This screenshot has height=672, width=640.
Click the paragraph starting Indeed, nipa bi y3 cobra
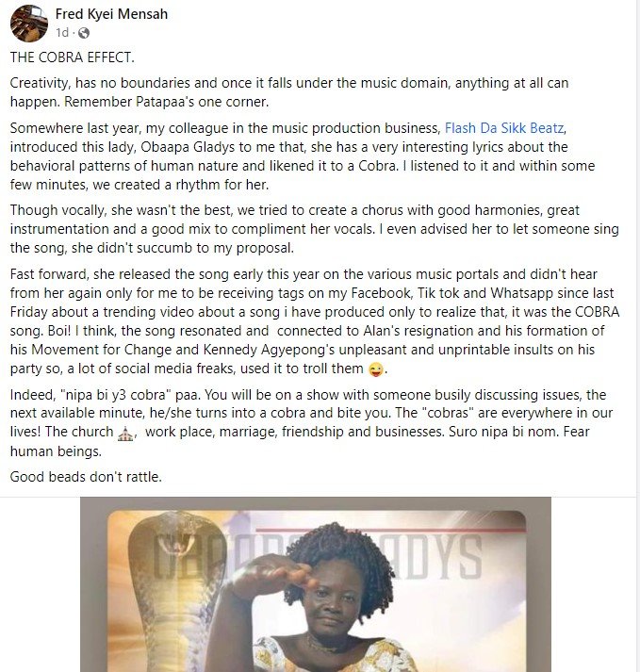click(x=312, y=422)
